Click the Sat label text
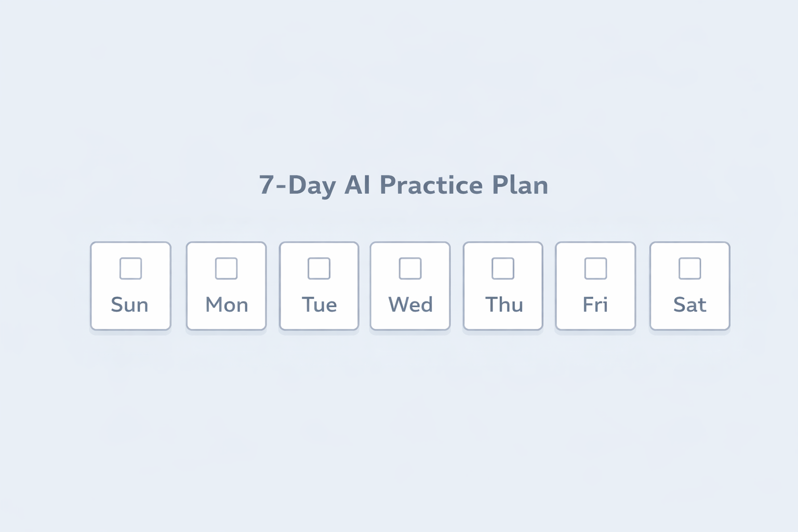The width and height of the screenshot is (798, 532). pos(689,305)
